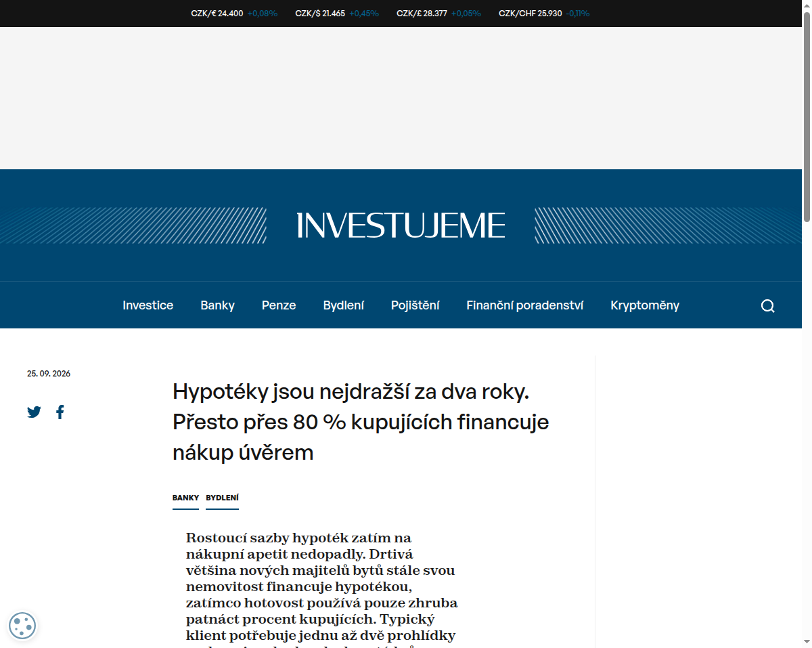Open the search icon in navigation bar
The image size is (812, 648).
767,305
